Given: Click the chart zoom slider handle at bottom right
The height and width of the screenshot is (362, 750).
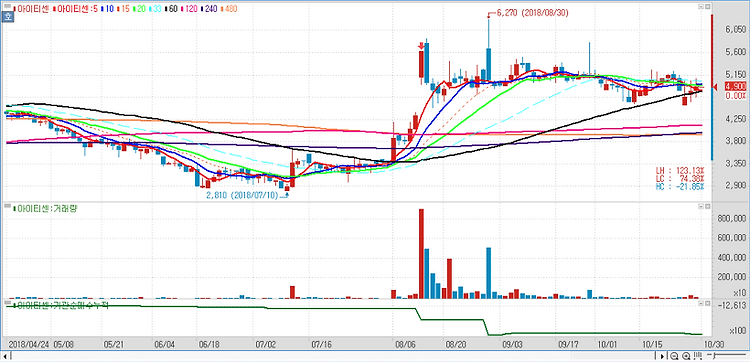Looking at the screenshot, I should [713, 356].
